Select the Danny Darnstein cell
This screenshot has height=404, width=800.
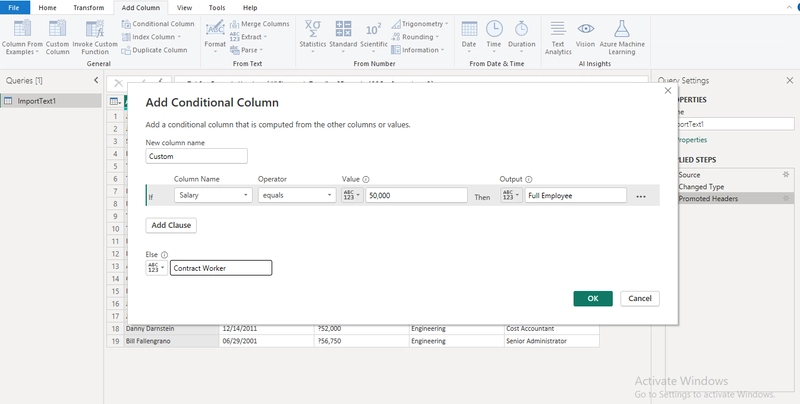171,329
